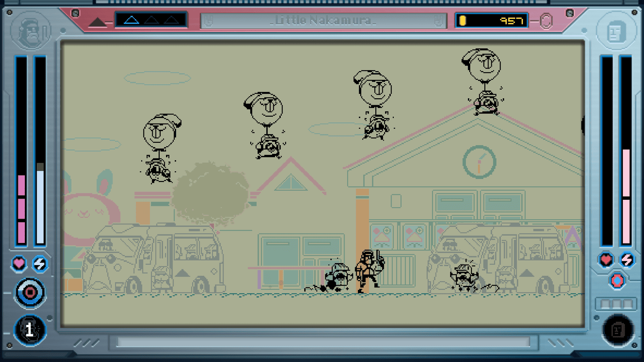Click the bottom progress bar

point(323,342)
